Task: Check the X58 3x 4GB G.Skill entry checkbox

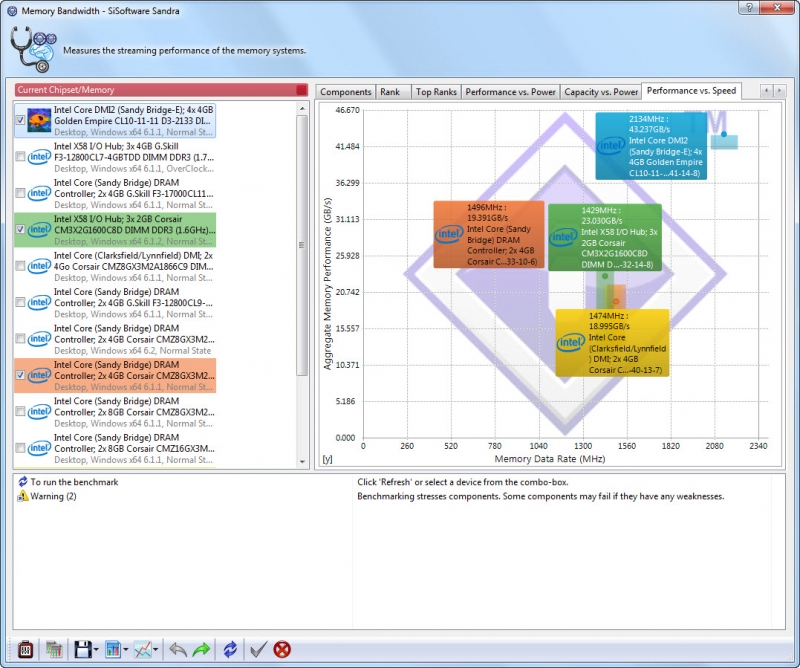Action: (20, 157)
